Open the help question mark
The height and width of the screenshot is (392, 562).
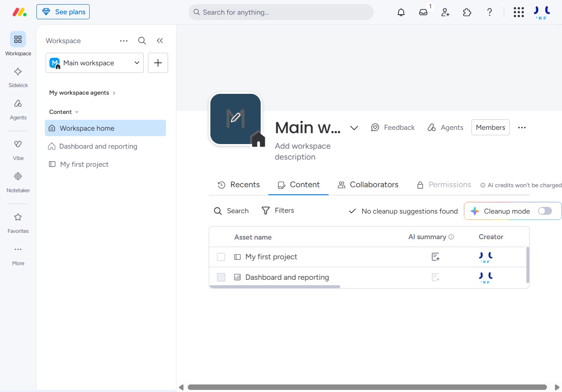pyautogui.click(x=489, y=12)
